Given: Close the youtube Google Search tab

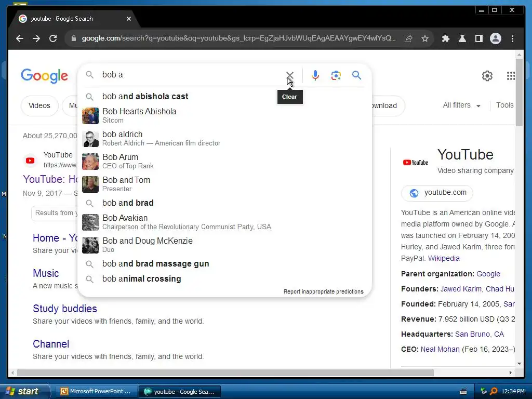Looking at the screenshot, I should click(129, 19).
